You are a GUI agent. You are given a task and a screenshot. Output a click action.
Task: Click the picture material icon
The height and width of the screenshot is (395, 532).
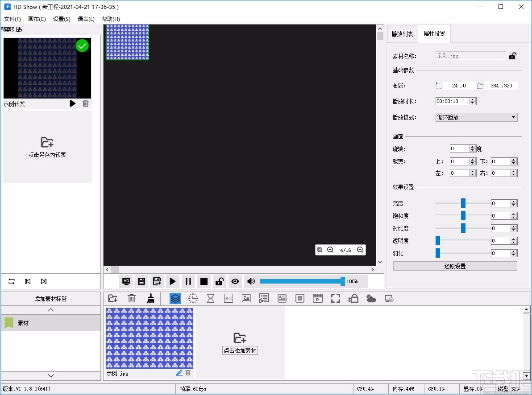point(246,298)
